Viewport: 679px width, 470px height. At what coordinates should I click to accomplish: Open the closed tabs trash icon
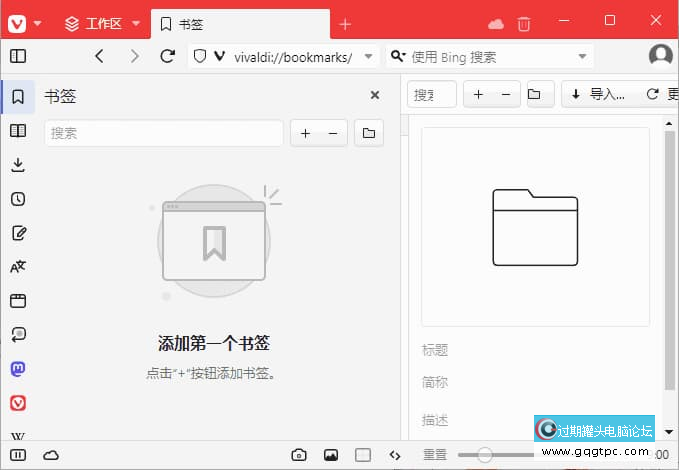[524, 23]
